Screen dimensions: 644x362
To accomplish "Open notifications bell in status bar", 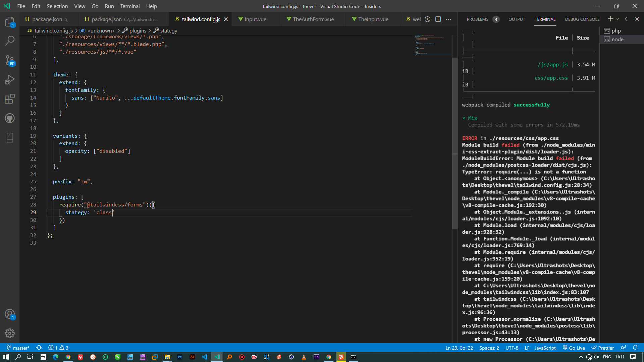I will point(635,348).
